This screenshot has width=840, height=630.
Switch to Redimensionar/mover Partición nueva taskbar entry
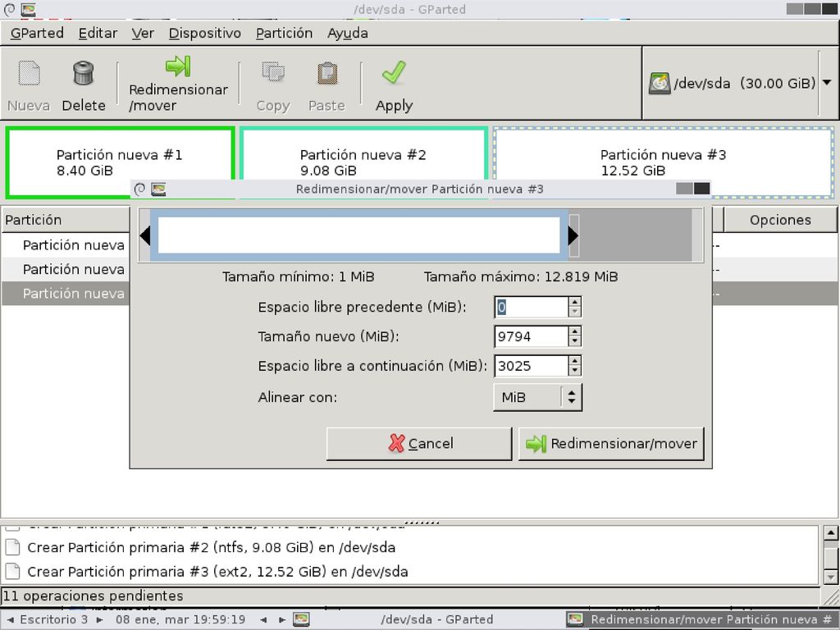click(702, 619)
